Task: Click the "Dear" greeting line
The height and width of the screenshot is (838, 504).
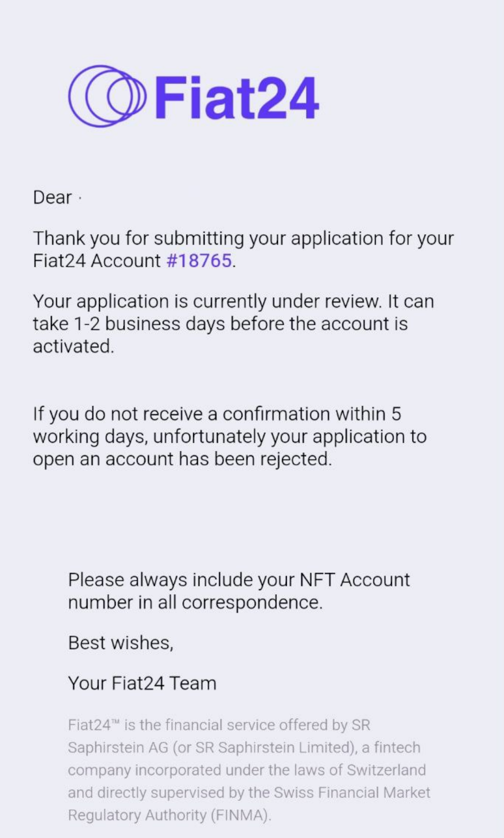Action: pos(52,197)
